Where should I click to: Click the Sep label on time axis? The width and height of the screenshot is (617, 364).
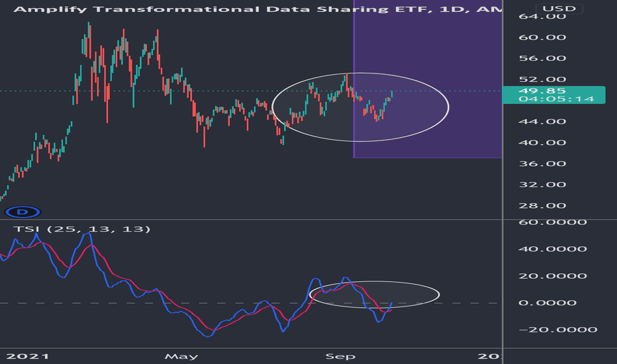(340, 357)
